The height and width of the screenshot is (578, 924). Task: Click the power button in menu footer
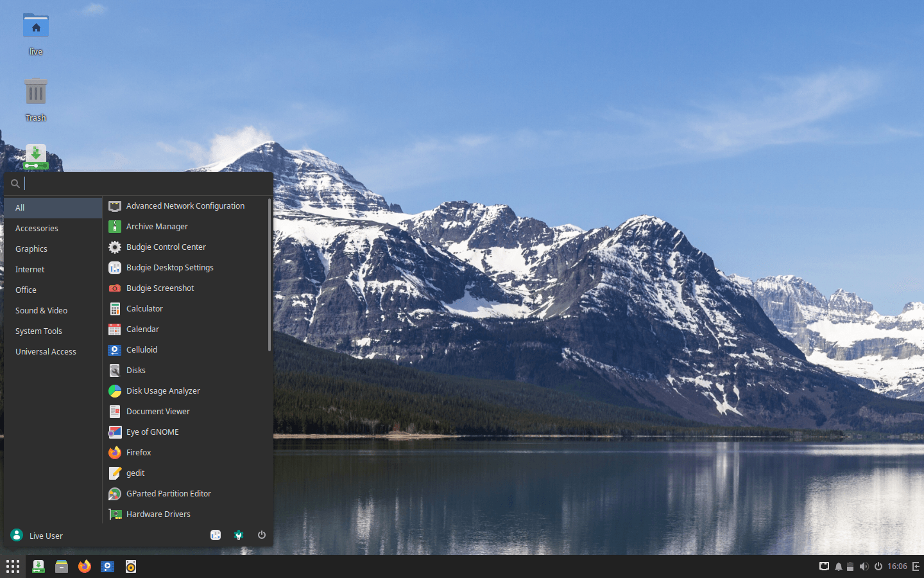(x=262, y=535)
